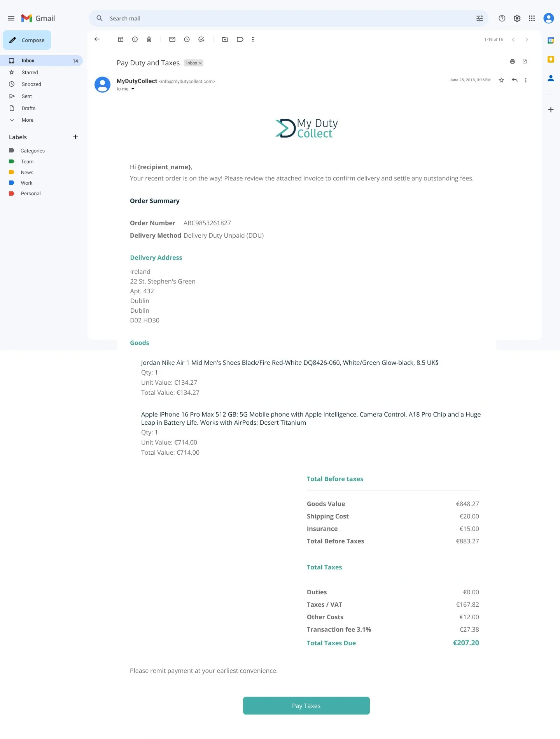
Task: Open the Google apps grid
Action: (x=532, y=18)
